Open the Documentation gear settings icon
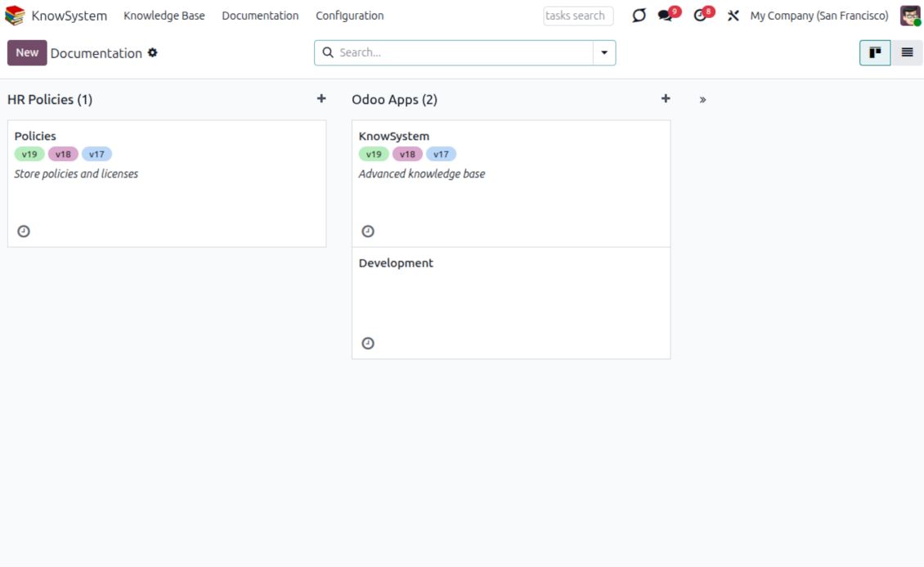 coord(152,53)
